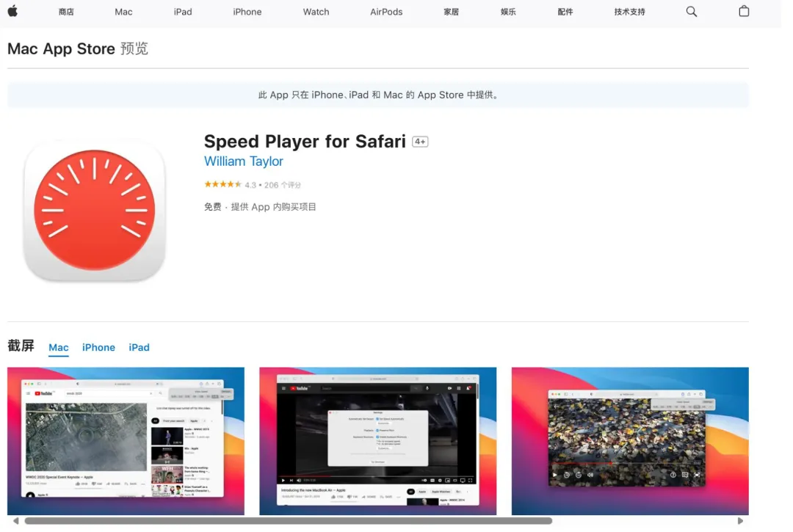Open second screenshot with settings dialog
This screenshot has width=793, height=532.
click(378, 441)
